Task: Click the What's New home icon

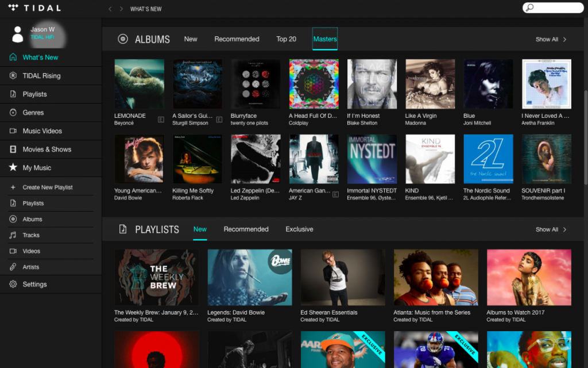Action: click(13, 57)
